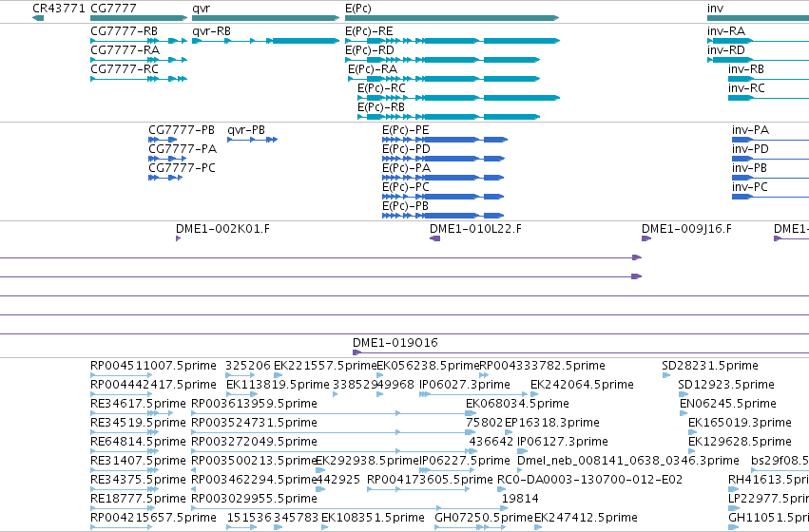
Task: Open transcript inv-RC
Action: pyautogui.click(x=746, y=88)
